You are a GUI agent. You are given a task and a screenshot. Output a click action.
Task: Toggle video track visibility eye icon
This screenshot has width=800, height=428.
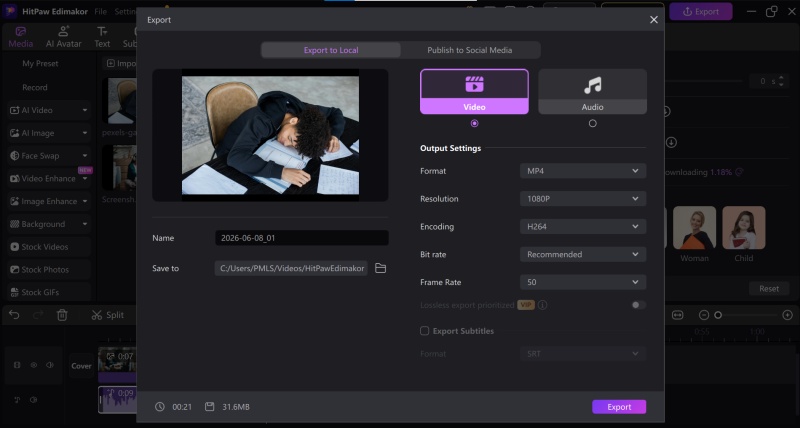[34, 365]
